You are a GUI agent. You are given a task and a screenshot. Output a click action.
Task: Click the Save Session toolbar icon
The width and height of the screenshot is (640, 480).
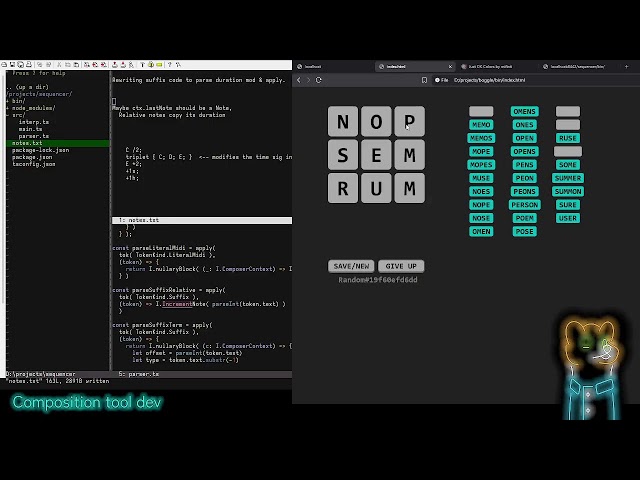point(123,64)
